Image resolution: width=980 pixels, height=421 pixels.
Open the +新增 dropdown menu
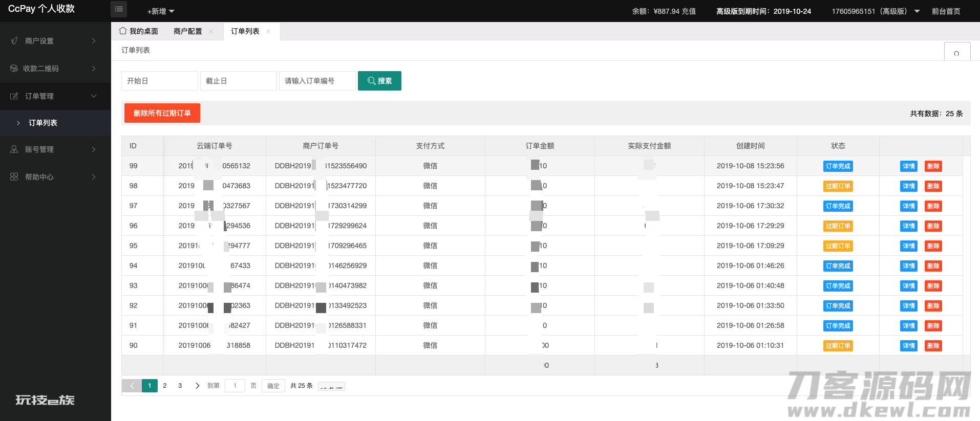point(161,11)
